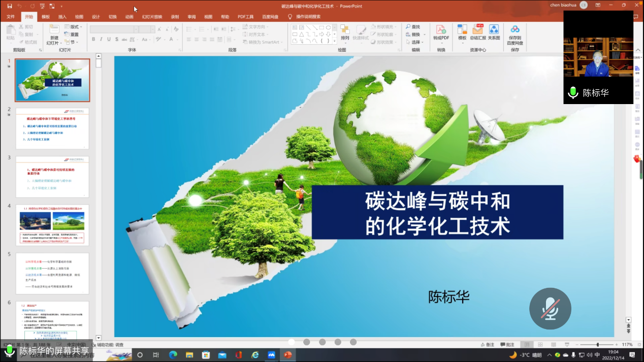644x362 pixels.
Task: Switch to PowerPoint in the taskbar
Action: (287, 354)
